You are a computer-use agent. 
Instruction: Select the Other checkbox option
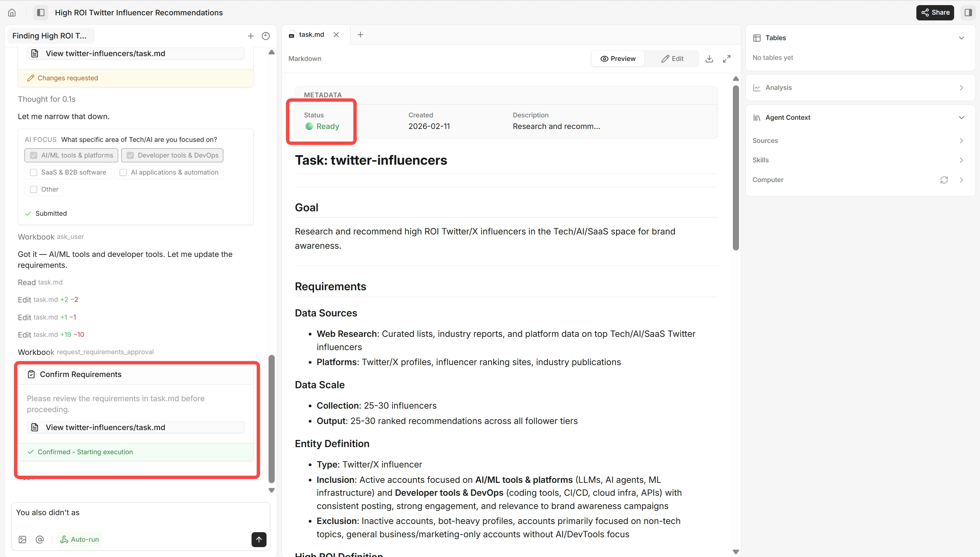coord(34,190)
